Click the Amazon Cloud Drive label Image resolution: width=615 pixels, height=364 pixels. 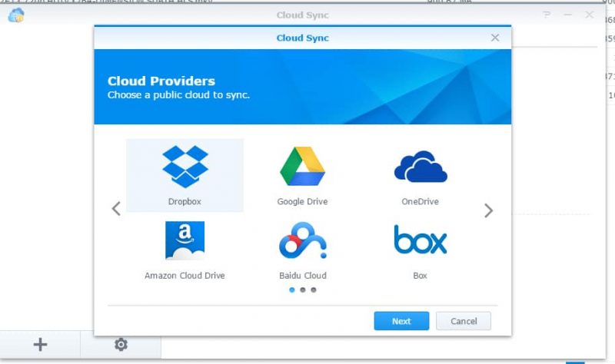point(184,276)
